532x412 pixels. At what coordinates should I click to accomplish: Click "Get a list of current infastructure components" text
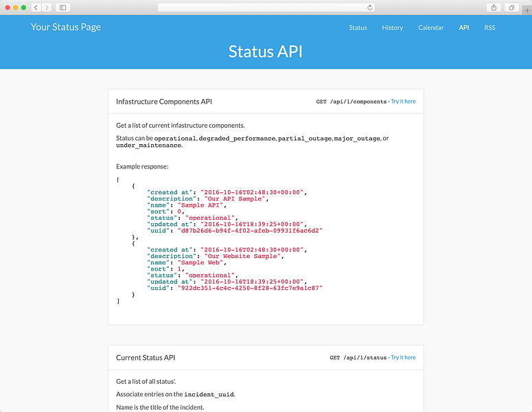(180, 126)
